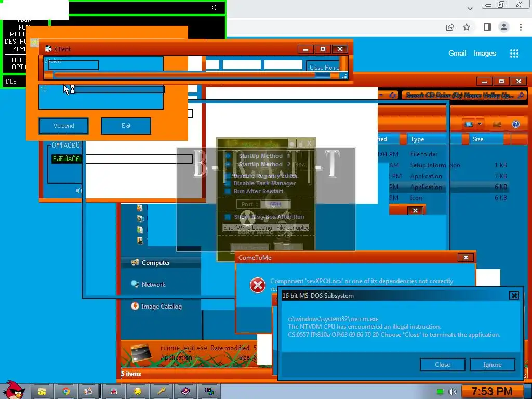Expand the Explorer view options dropdown arrow
Image resolution: width=532 pixels, height=399 pixels.
pos(480,124)
